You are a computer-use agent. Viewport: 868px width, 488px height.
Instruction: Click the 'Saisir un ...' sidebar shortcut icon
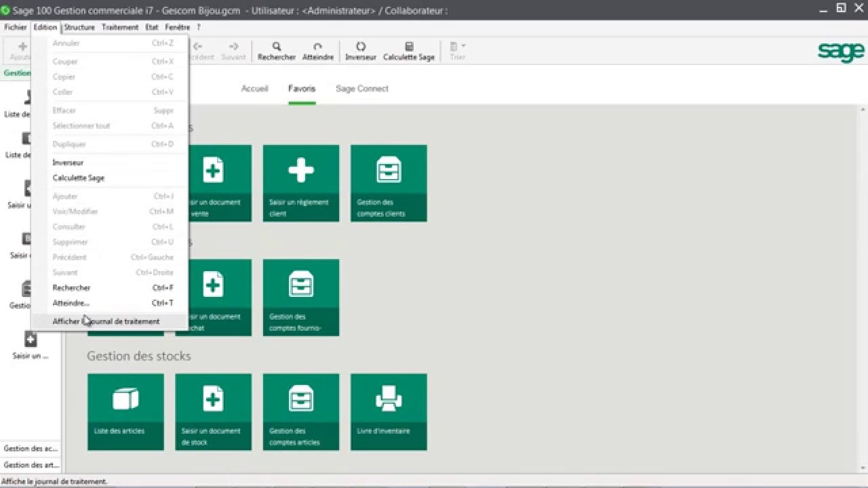click(x=31, y=340)
